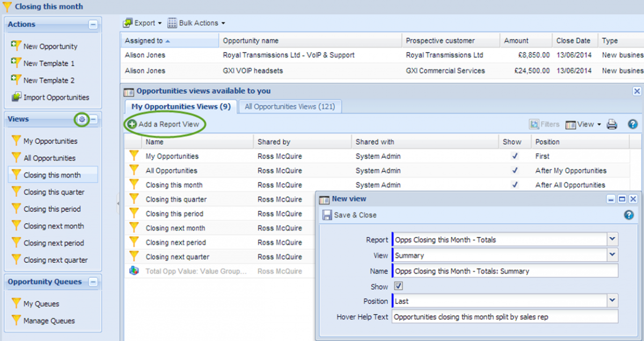This screenshot has width=644, height=341.
Task: Sort by Amount column header
Action: coord(525,41)
